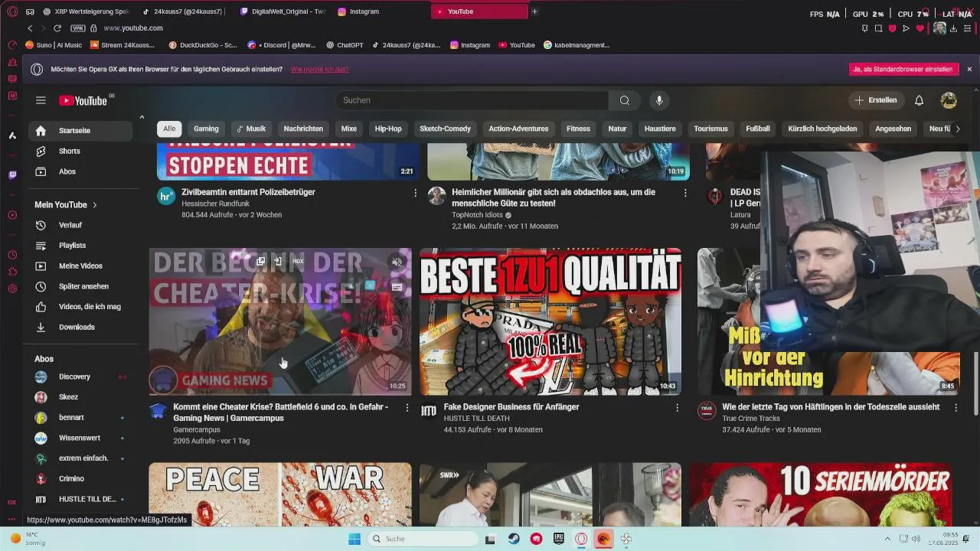Viewport: 980px width, 551px height.
Task: Open the Wissenswert subscription channel
Action: point(80,438)
